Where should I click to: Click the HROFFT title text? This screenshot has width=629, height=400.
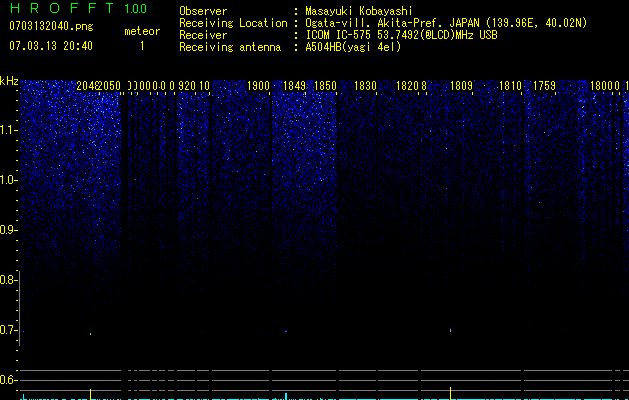[62, 8]
